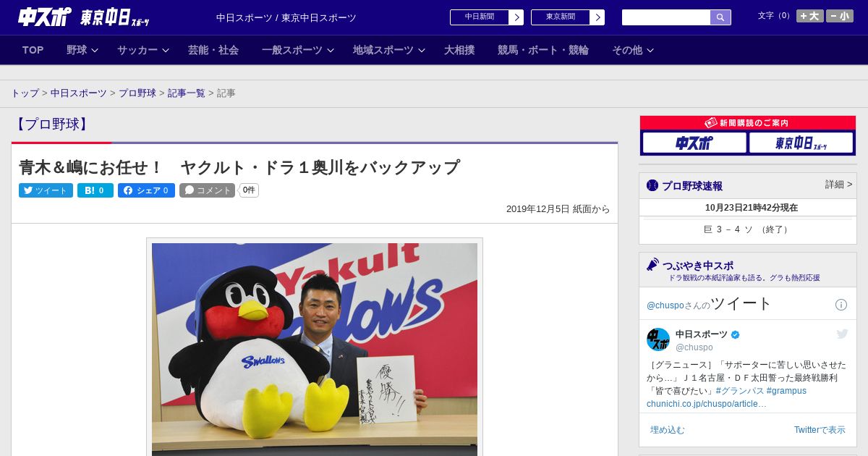This screenshot has height=456, width=868.
Task: Click the search magnifier button
Action: (x=720, y=17)
